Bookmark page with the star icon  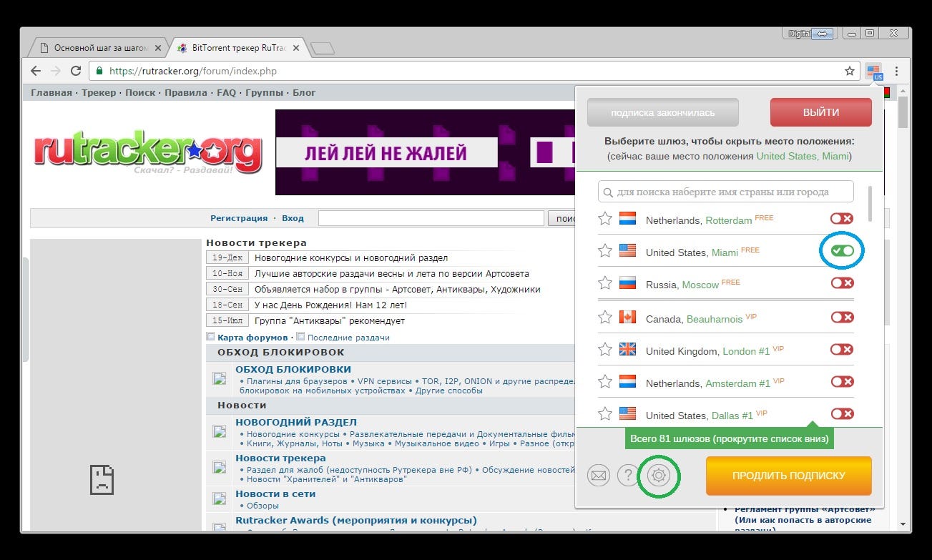tap(850, 71)
